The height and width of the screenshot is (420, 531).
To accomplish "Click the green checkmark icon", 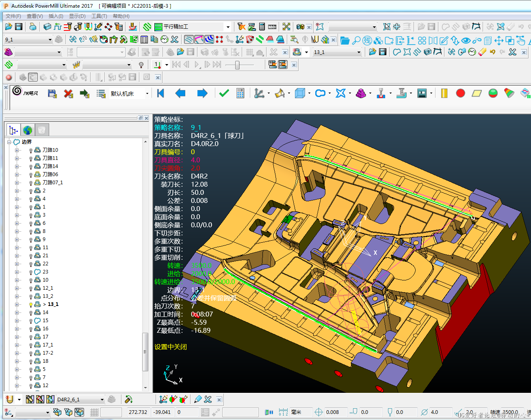I will tap(224, 93).
